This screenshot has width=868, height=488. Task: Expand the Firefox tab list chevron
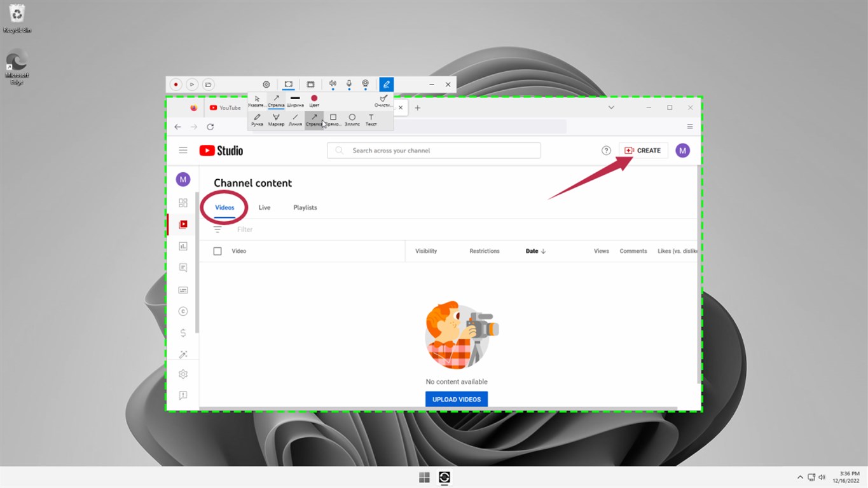tap(611, 107)
